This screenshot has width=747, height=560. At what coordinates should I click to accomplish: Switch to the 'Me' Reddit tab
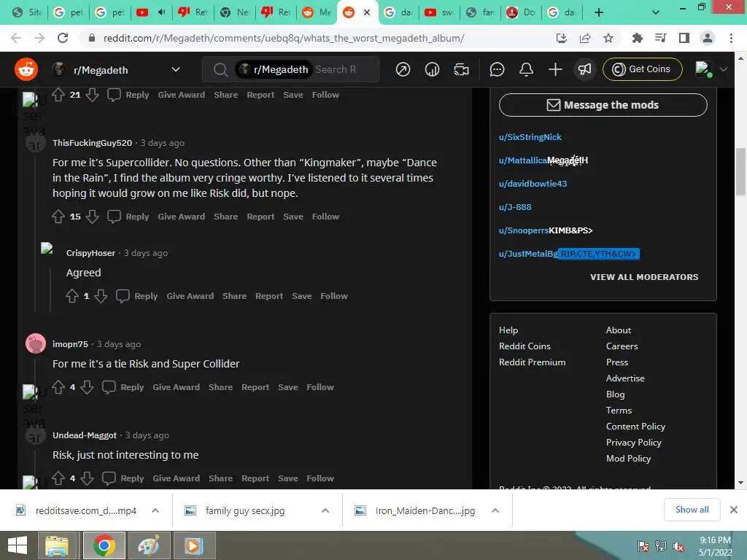pyautogui.click(x=317, y=12)
